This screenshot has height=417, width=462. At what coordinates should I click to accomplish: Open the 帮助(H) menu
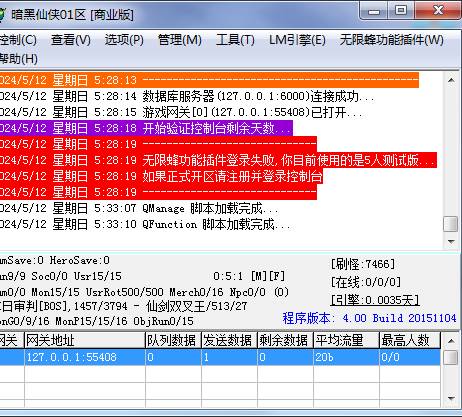point(19,59)
